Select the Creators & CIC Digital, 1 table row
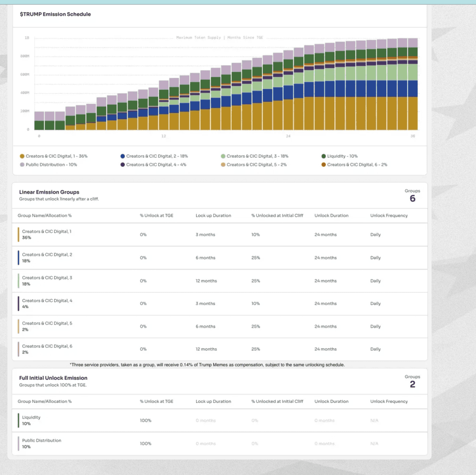Viewport: 476px width, 475px height. (x=47, y=234)
